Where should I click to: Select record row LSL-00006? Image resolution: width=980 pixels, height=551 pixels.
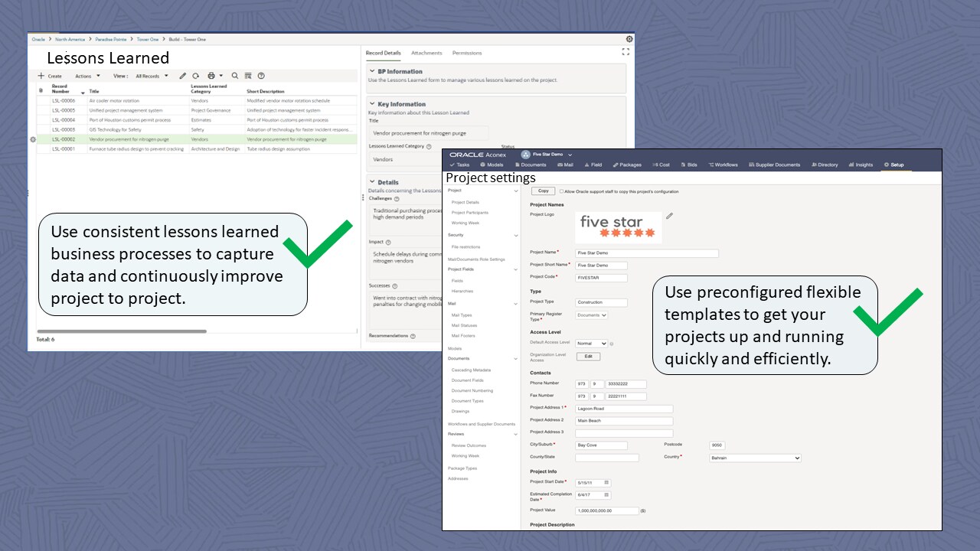pos(197,100)
